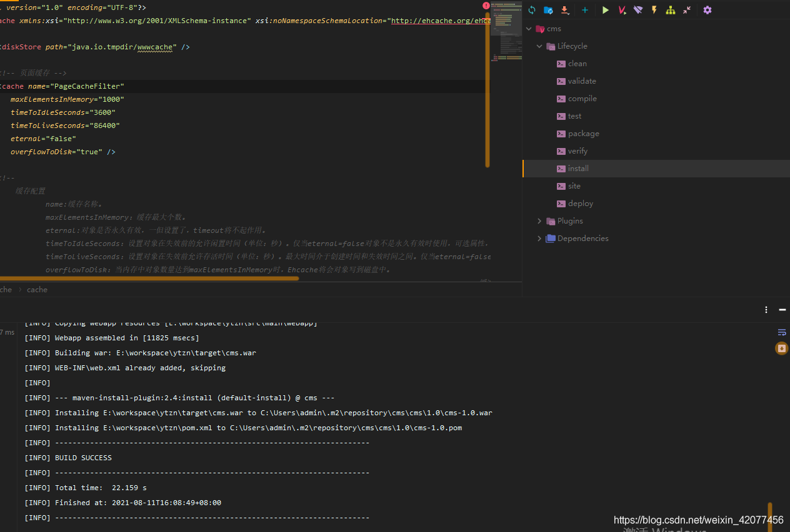Viewport: 790px width, 532px height.
Task: Click the install goal gear icon
Action: coord(561,169)
